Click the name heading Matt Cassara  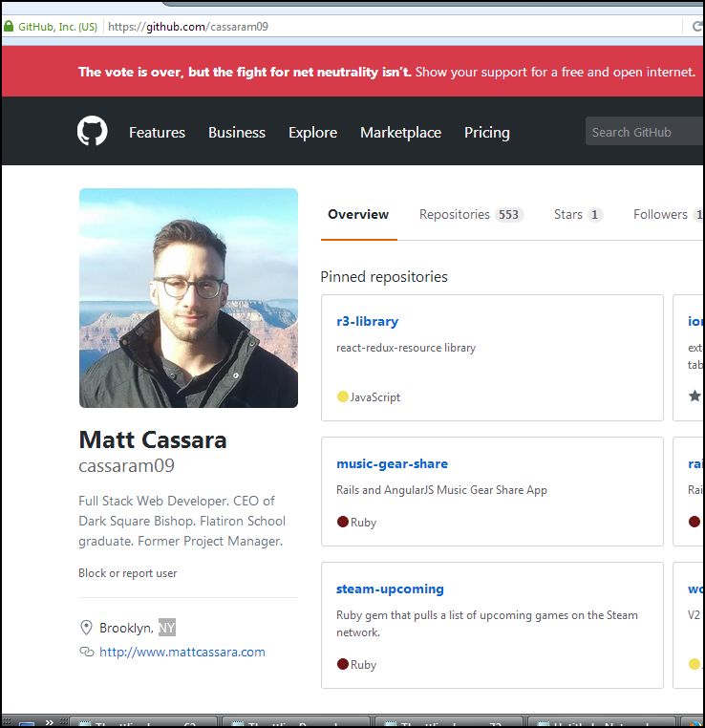(x=153, y=439)
